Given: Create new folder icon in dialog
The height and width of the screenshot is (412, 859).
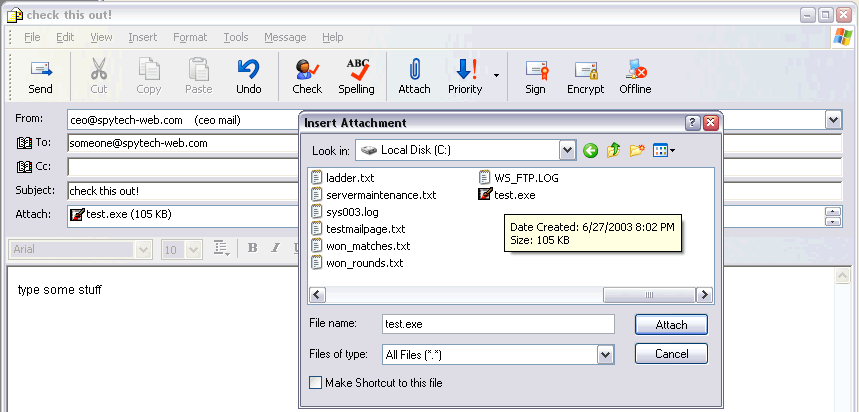Looking at the screenshot, I should tap(636, 151).
